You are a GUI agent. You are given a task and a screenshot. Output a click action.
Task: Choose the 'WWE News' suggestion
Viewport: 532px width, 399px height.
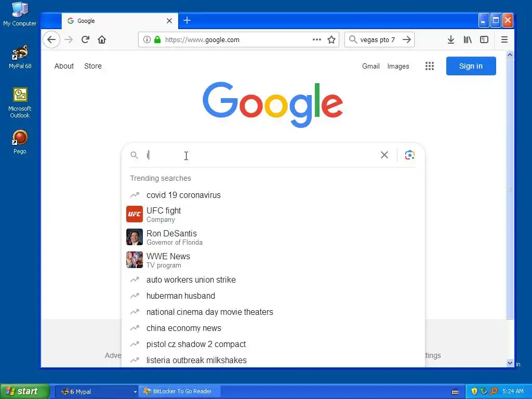pyautogui.click(x=273, y=260)
